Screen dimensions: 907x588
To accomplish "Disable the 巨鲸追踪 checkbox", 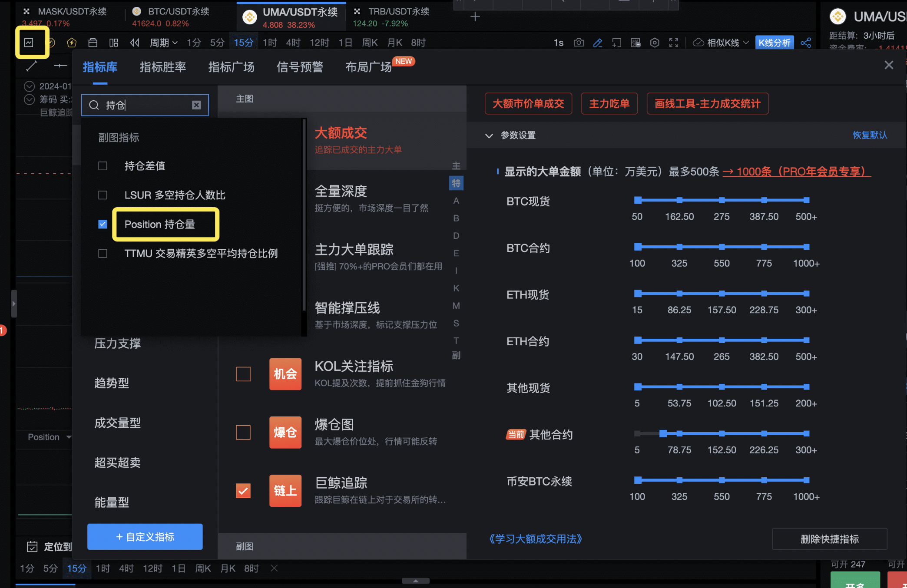I will tap(243, 491).
